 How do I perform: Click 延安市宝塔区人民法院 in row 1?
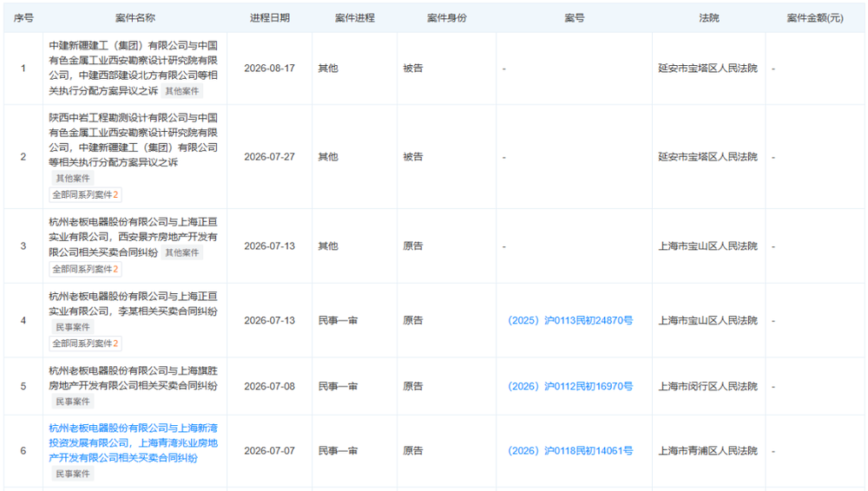coord(707,68)
